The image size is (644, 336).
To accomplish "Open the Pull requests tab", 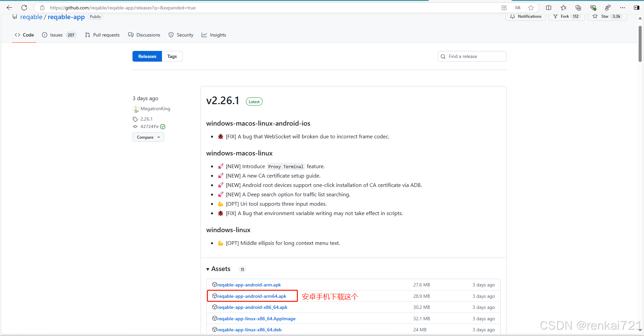I will point(102,35).
